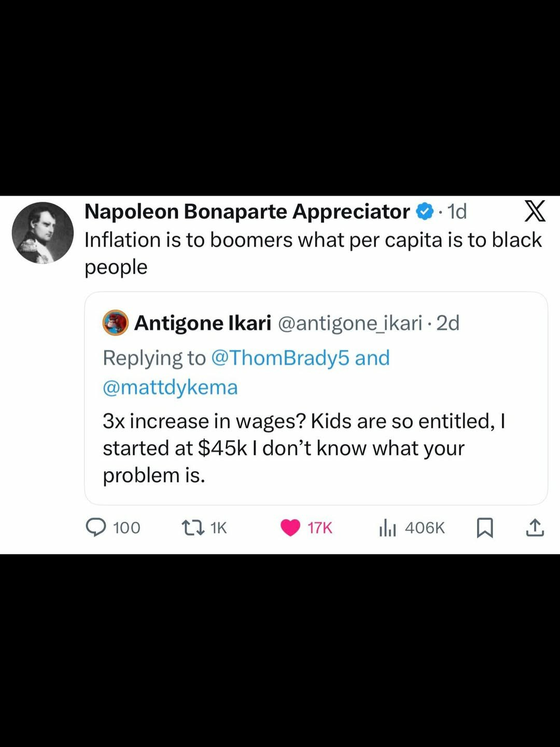Click the main tweet text about inflation
This screenshot has width=560, height=747.
(313, 240)
